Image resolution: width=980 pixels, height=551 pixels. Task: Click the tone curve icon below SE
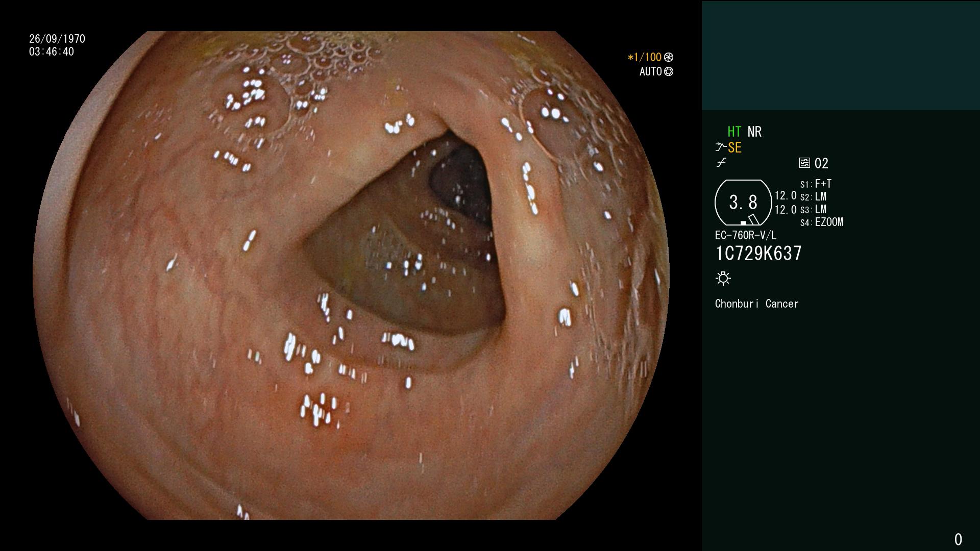[721, 163]
